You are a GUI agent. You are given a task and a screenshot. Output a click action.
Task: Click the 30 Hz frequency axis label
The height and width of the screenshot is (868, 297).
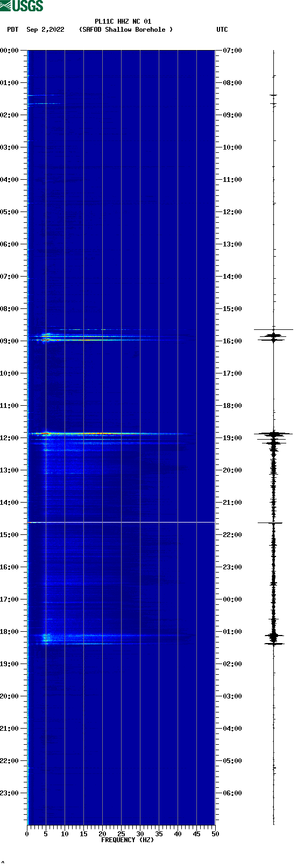click(140, 834)
